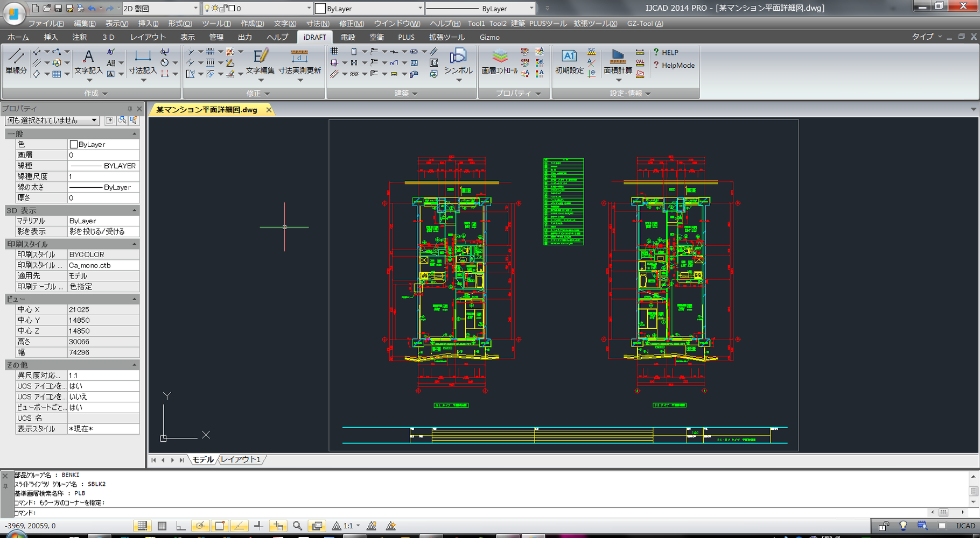This screenshot has width=980, height=538.
Task: Open the ファイル(F) menu
Action: pyautogui.click(x=46, y=23)
